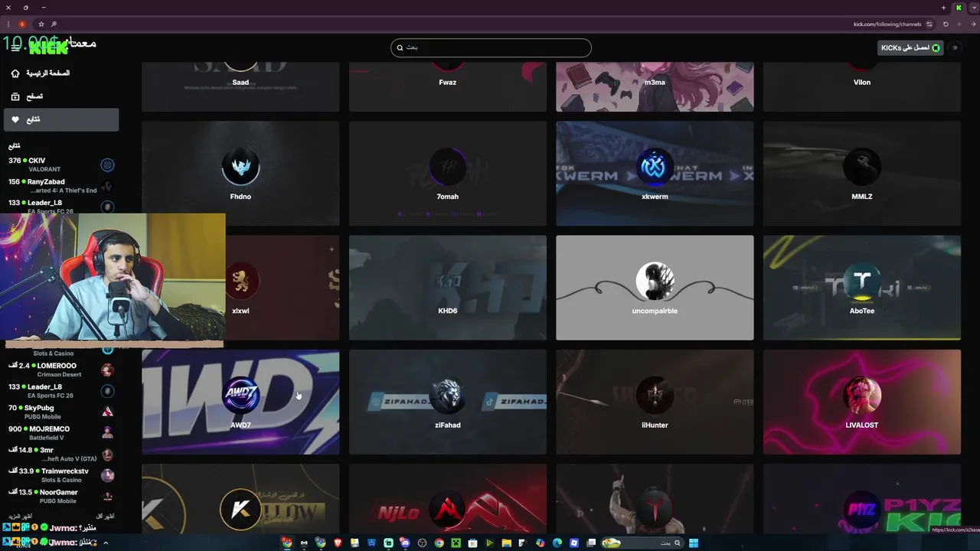Click Show more in sidebar
This screenshot has width=980, height=551.
coord(20,517)
